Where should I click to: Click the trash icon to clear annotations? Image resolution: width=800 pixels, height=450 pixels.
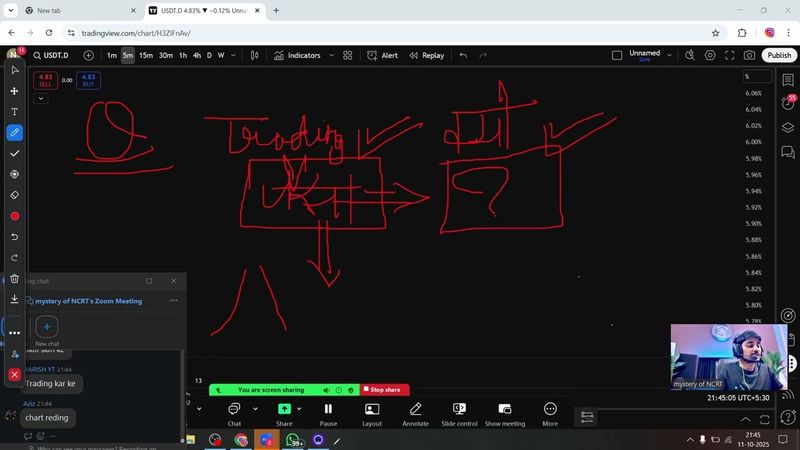click(14, 278)
